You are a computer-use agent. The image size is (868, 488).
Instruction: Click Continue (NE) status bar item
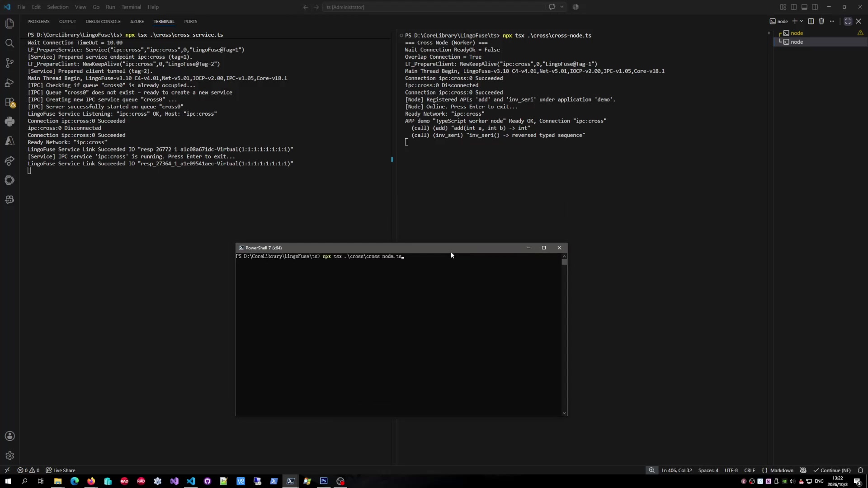(832, 470)
